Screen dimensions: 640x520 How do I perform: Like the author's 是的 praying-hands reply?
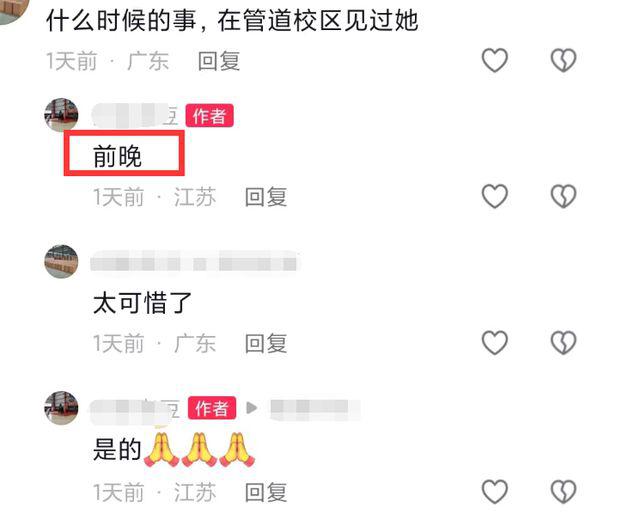click(495, 491)
